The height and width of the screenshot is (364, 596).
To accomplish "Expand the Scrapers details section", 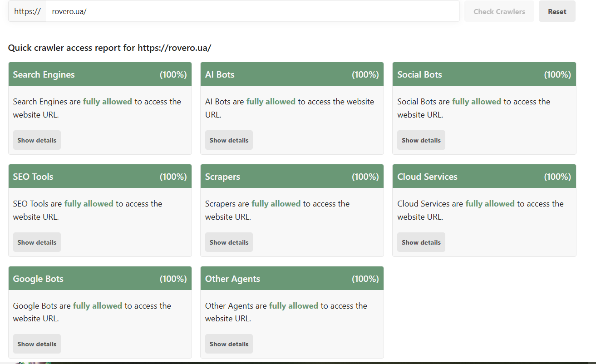I will coord(229,242).
